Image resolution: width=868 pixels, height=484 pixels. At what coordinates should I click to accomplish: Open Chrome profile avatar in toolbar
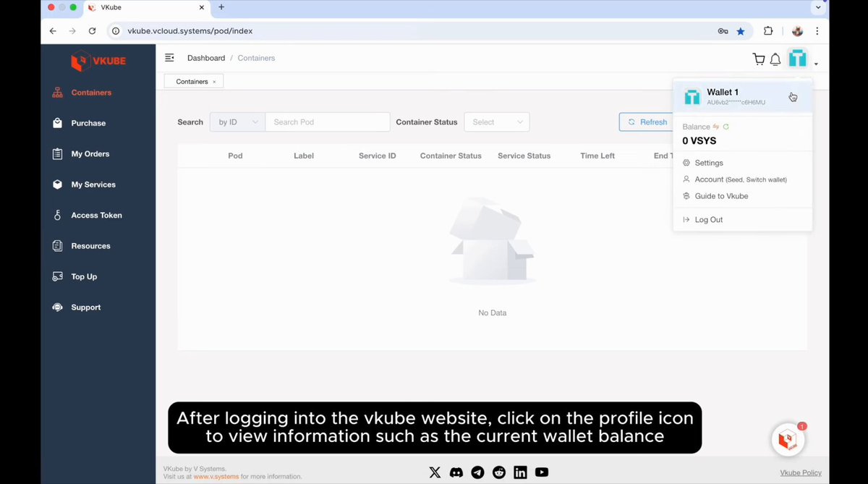(797, 31)
